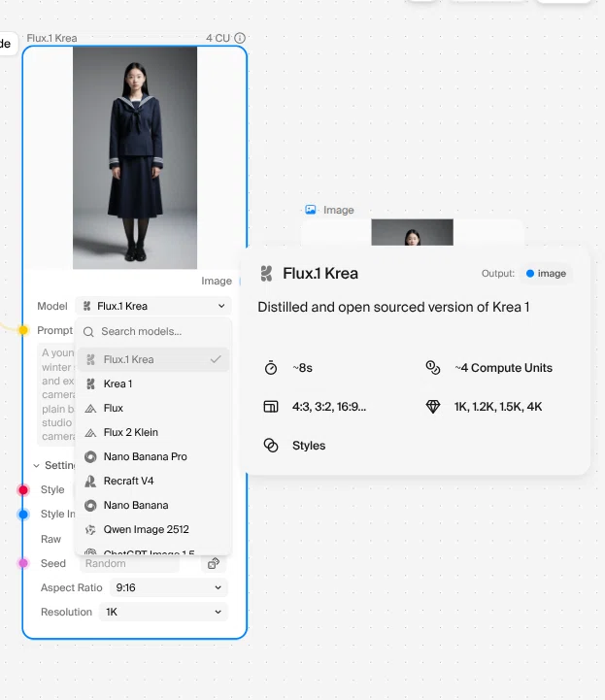Click the Flux.1 Krea logo in info card
This screenshot has width=605, height=700.
266,273
